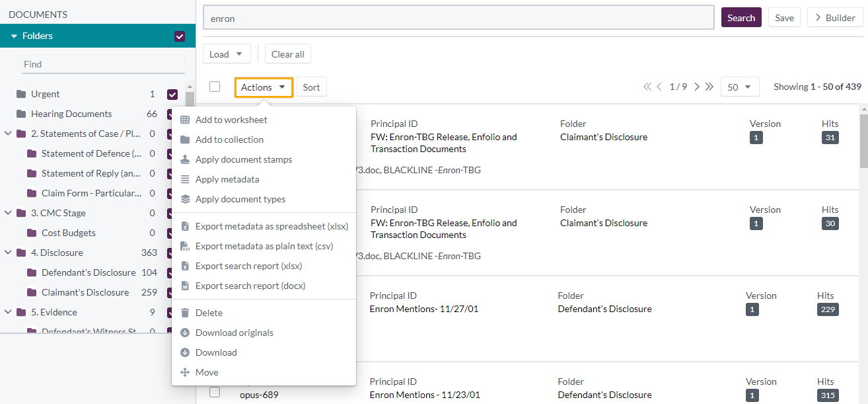Click 'Enron Mentions - 11/23/01' Principal ID
Viewport: 868px width, 404px height.
click(x=425, y=395)
